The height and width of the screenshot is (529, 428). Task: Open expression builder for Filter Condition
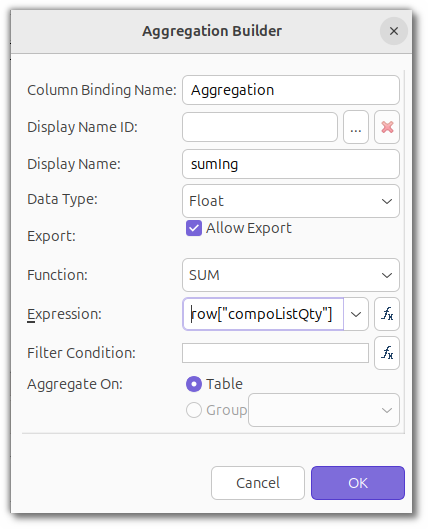pos(387,353)
